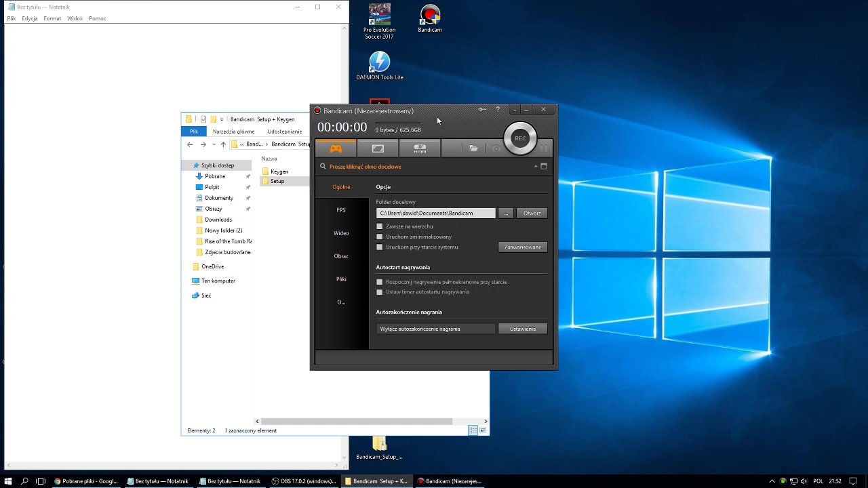Select 'Szybki dostęp' in Explorer sidebar
This screenshot has height=488, width=868.
218,165
